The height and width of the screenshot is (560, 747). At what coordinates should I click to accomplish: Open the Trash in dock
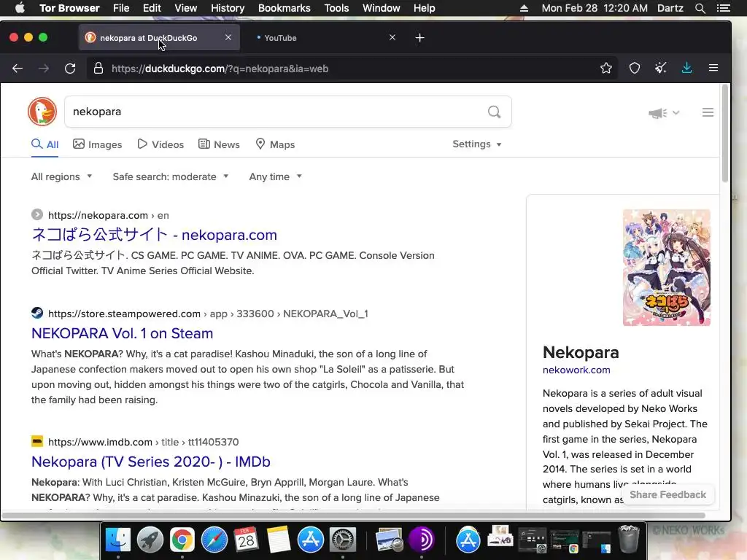pos(628,539)
